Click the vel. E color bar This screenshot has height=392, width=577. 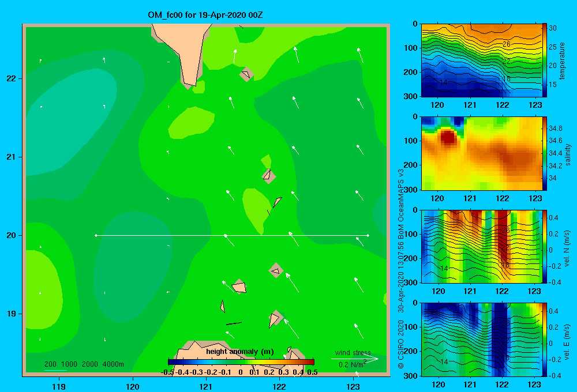545,340
